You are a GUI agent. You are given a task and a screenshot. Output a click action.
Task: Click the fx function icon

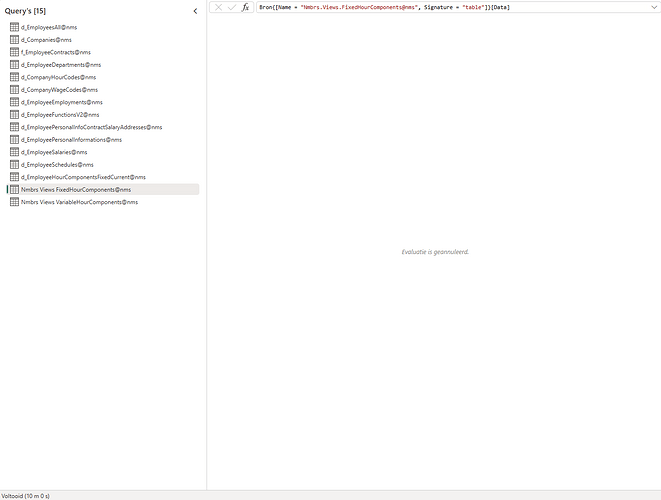point(245,7)
